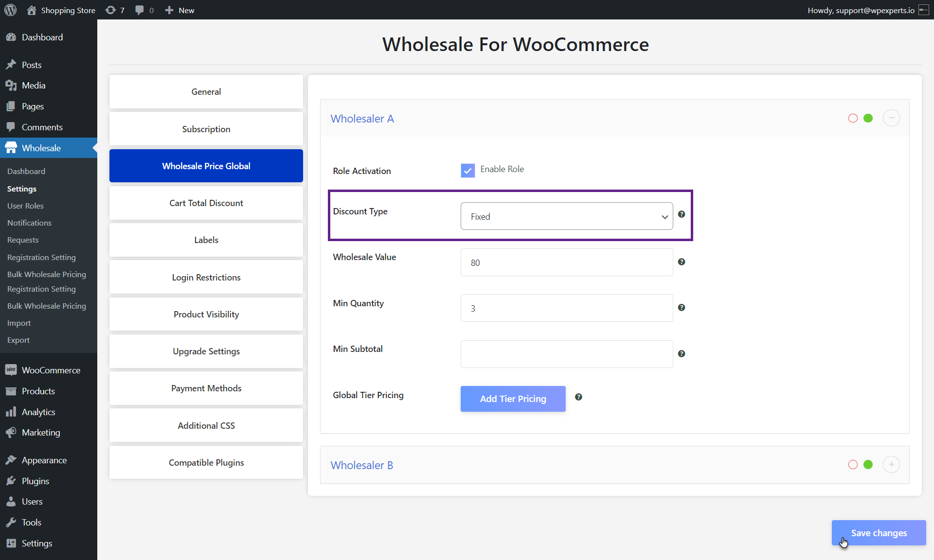Screen dimensions: 934x560
Task: Click the Wholesale store icon in sidebar
Action: [x=11, y=148]
